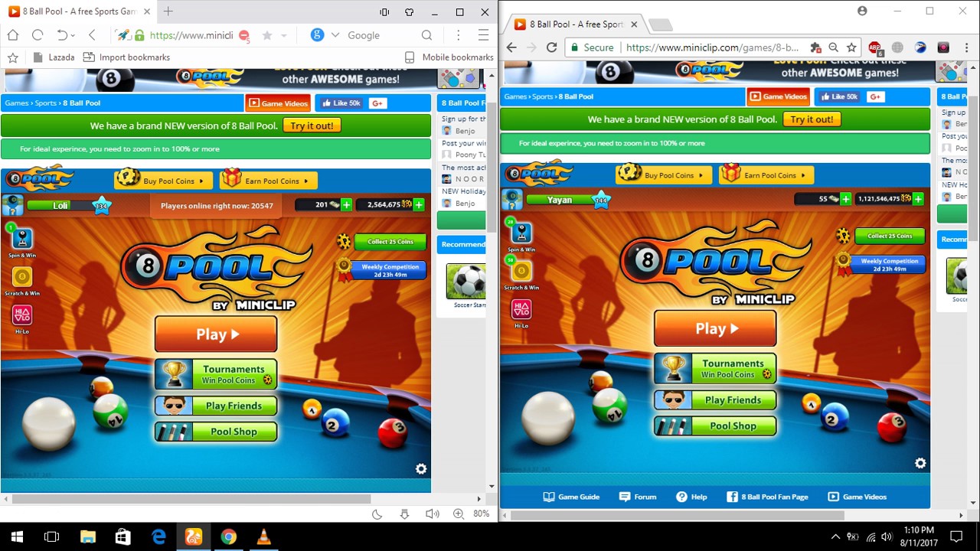Bookmark page with Chrome star icon
Image resolution: width=980 pixels, height=551 pixels.
(851, 47)
